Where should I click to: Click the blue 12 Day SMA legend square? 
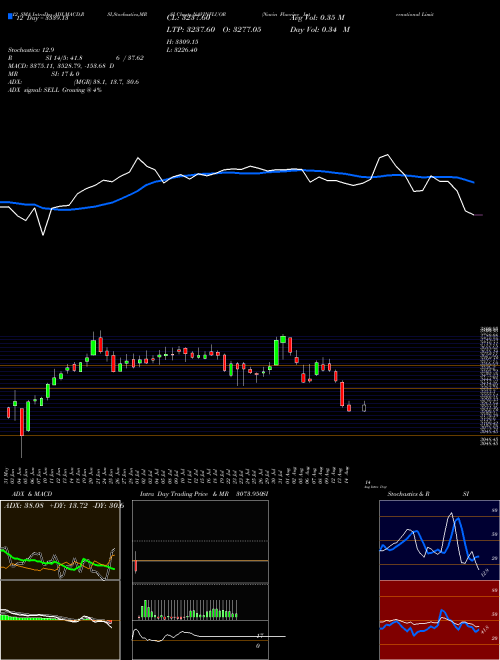(x=11, y=17)
